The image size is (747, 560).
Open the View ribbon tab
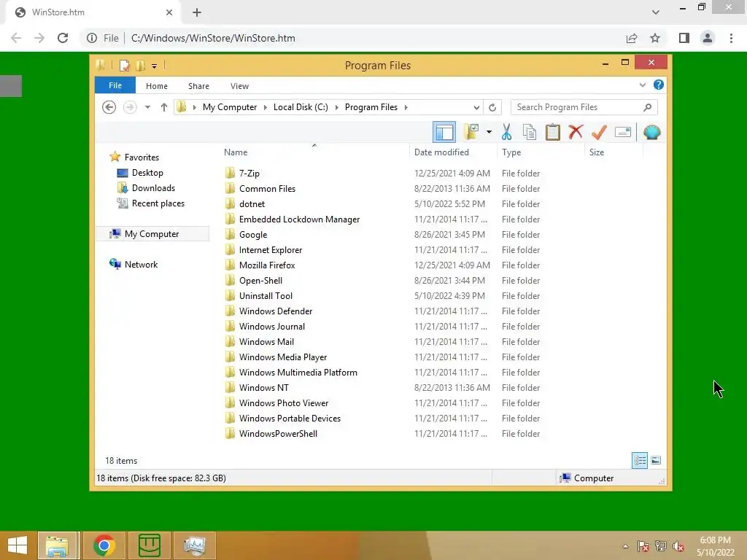click(239, 86)
